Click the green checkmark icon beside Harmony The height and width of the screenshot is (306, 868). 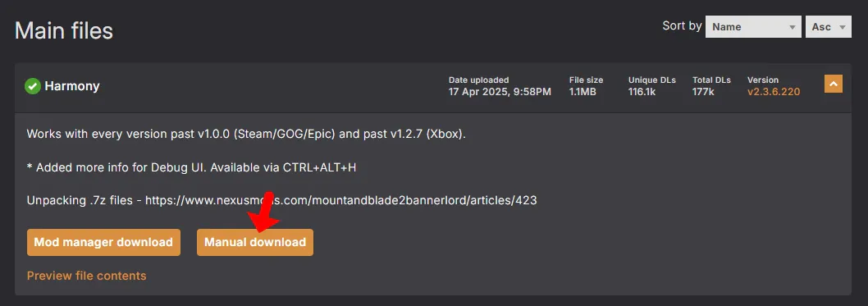pyautogui.click(x=33, y=86)
